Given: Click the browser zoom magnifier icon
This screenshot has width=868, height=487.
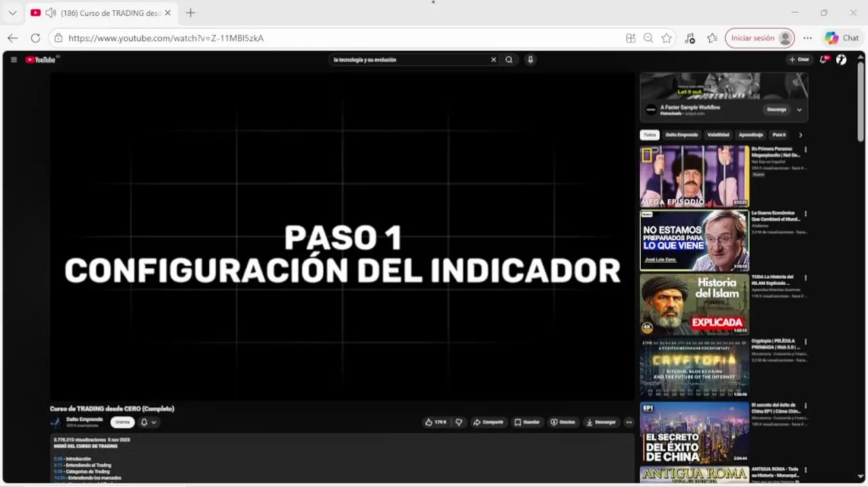Looking at the screenshot, I should click(648, 38).
